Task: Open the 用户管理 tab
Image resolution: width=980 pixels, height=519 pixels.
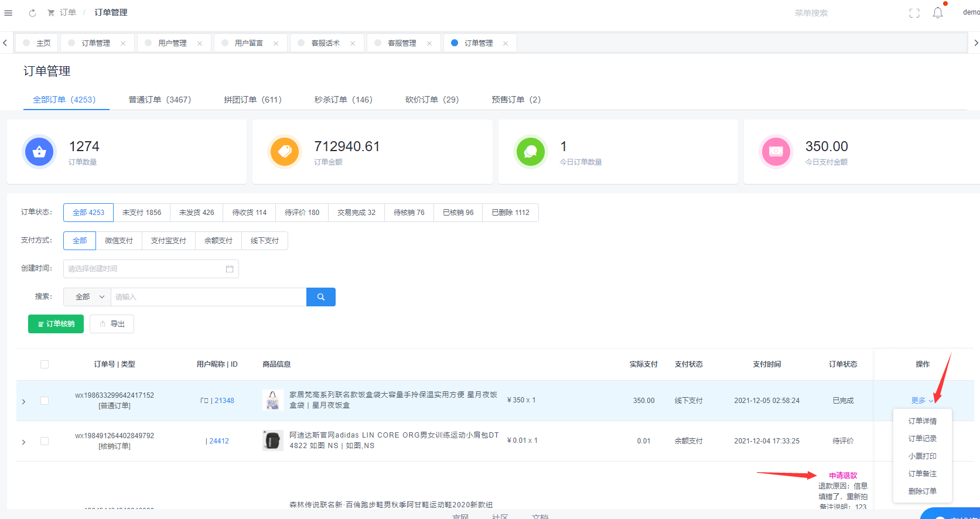Action: [x=173, y=43]
